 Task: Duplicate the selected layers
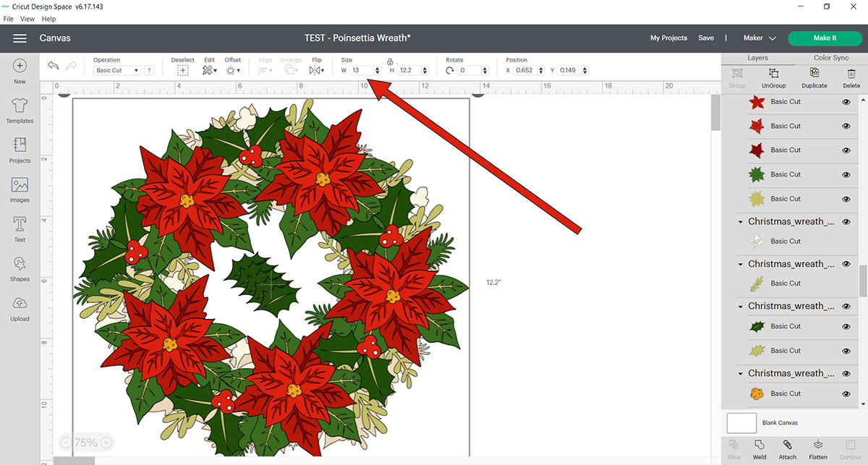(x=814, y=78)
